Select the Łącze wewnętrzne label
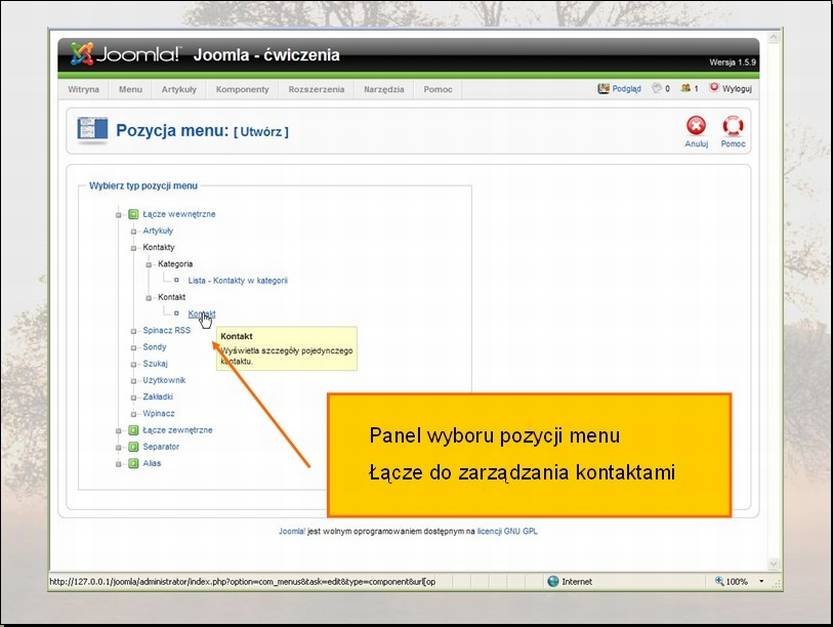The width and height of the screenshot is (833, 627). pos(179,214)
